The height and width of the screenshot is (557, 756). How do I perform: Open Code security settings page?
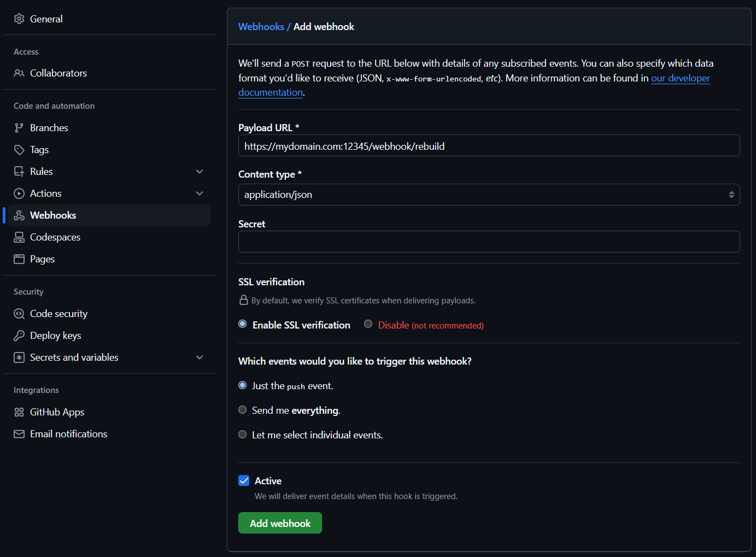point(58,314)
